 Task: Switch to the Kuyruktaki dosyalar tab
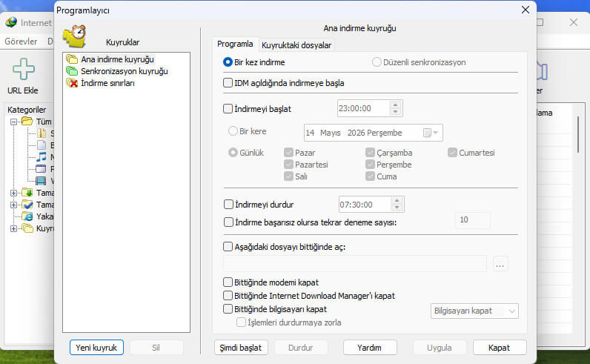296,45
